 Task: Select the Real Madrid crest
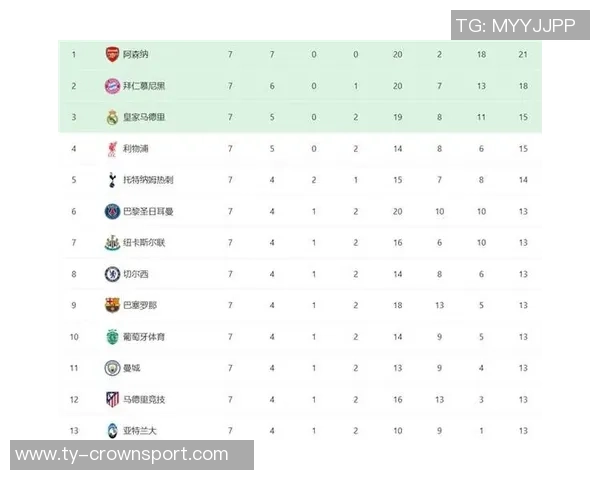pyautogui.click(x=112, y=117)
